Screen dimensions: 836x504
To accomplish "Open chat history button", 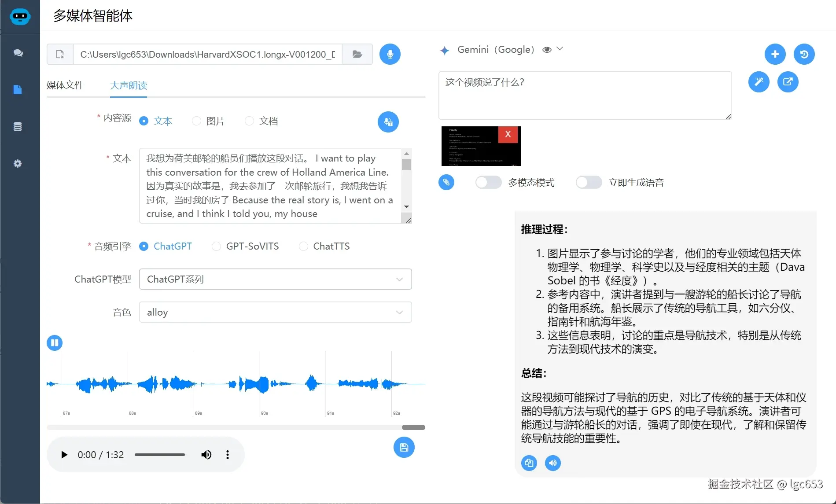I will (x=804, y=54).
